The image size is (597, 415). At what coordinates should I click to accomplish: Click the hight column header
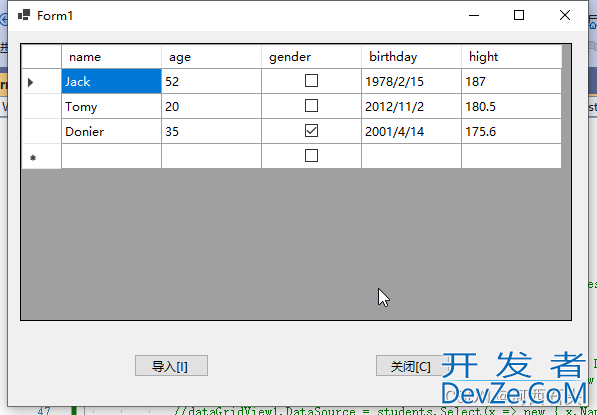point(511,57)
